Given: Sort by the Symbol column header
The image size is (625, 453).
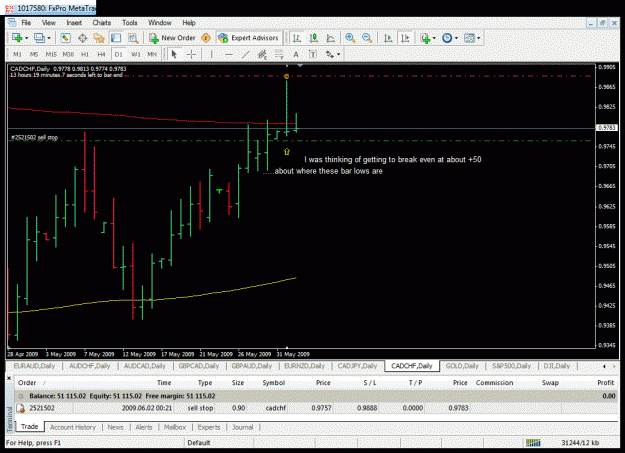Looking at the screenshot, I should coord(273,382).
